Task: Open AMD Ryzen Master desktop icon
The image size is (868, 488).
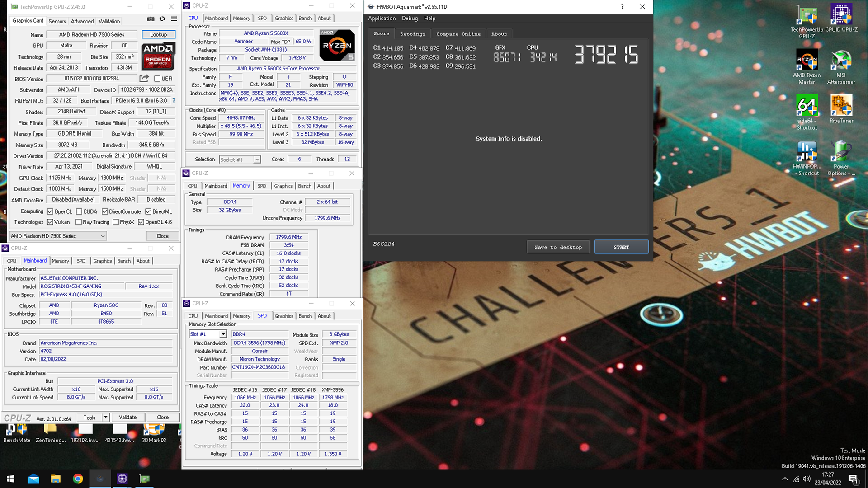Action: (807, 67)
